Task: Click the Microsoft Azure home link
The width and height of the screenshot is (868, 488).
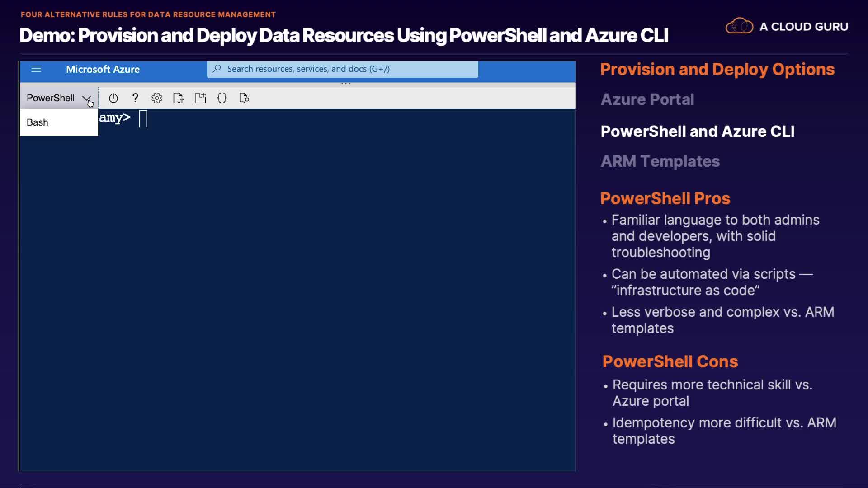Action: click(x=103, y=69)
